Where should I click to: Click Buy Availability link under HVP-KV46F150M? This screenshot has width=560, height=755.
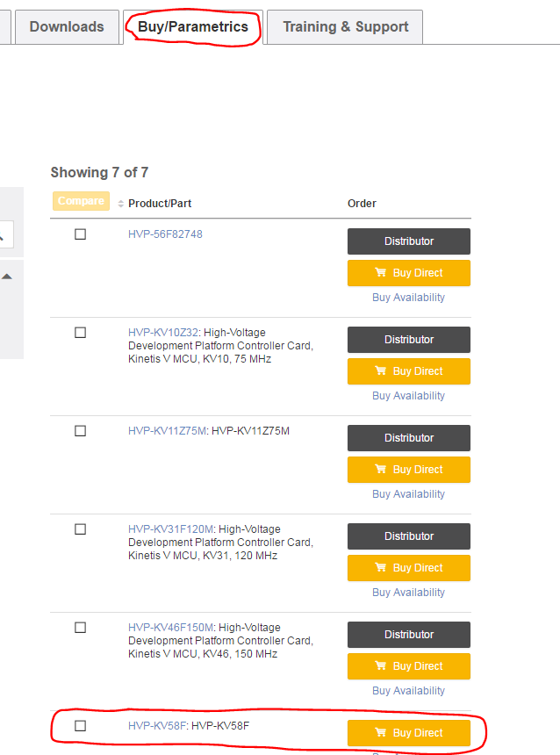[408, 691]
